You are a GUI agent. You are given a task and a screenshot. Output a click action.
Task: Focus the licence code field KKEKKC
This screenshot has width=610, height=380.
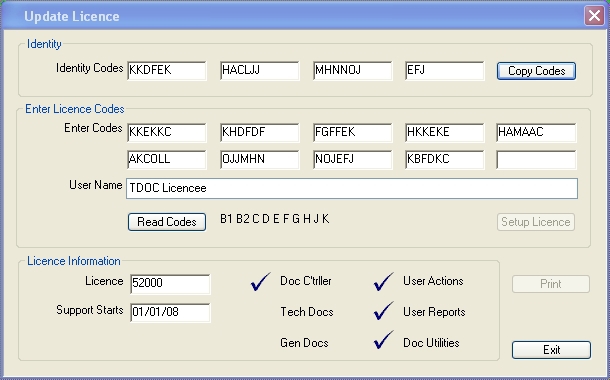167,132
